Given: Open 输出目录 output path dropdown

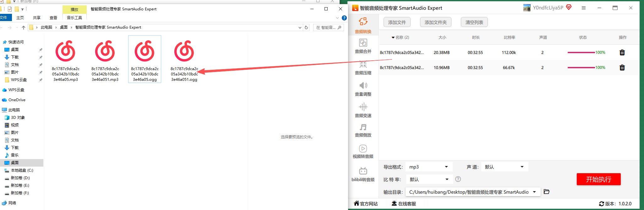Looking at the screenshot, I should tap(473, 192).
